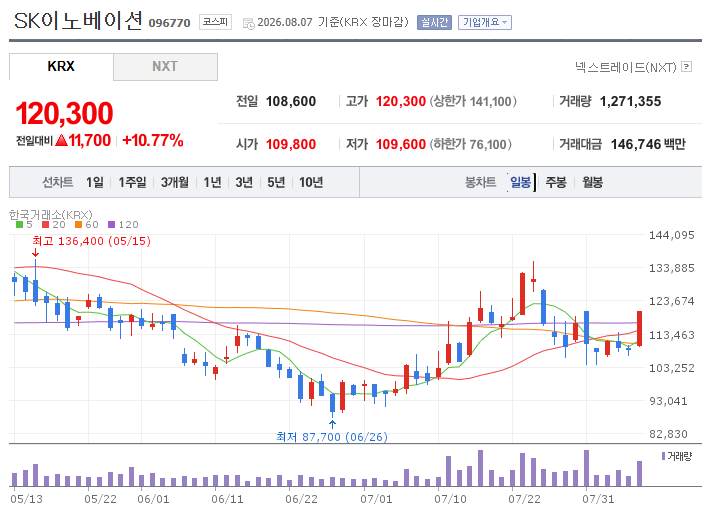Select the 주봉 weekly candle chart
Image resolution: width=702 pixels, height=514 pixels.
[x=556, y=182]
